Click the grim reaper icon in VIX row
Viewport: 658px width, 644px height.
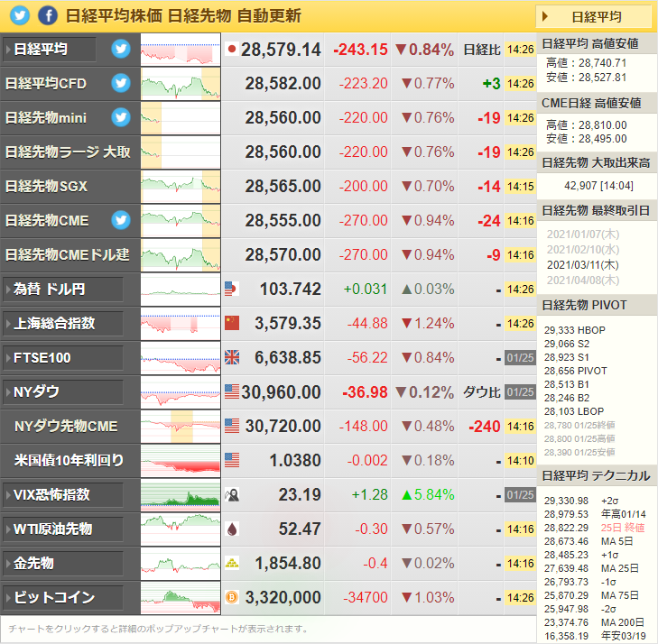(x=232, y=495)
